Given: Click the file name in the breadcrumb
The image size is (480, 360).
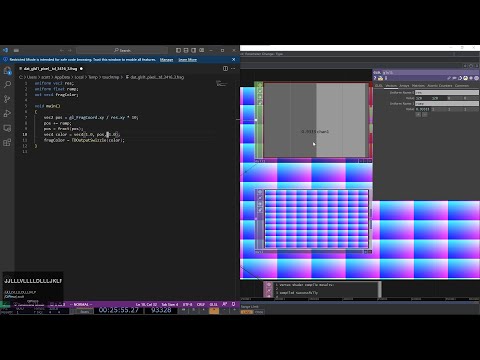Looking at the screenshot, I should coord(157,77).
